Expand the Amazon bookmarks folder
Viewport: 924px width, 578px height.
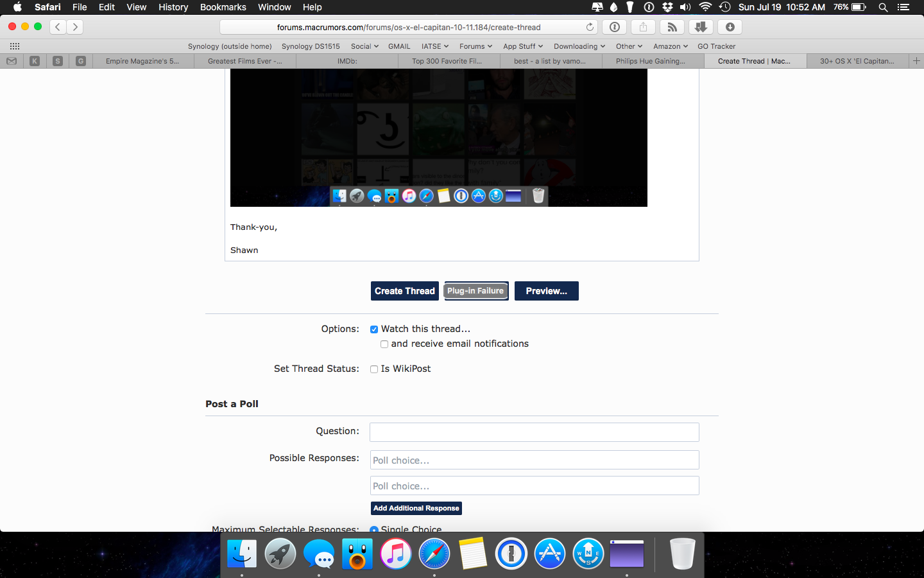click(x=671, y=46)
